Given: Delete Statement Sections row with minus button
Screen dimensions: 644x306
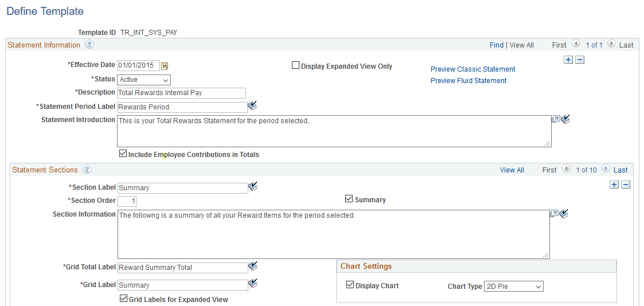Looking at the screenshot, I should (626, 185).
